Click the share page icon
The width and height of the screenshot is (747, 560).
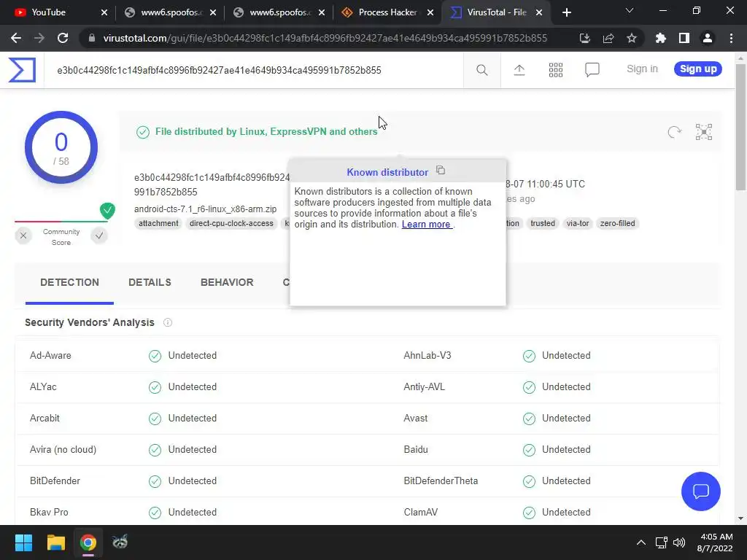tap(608, 38)
